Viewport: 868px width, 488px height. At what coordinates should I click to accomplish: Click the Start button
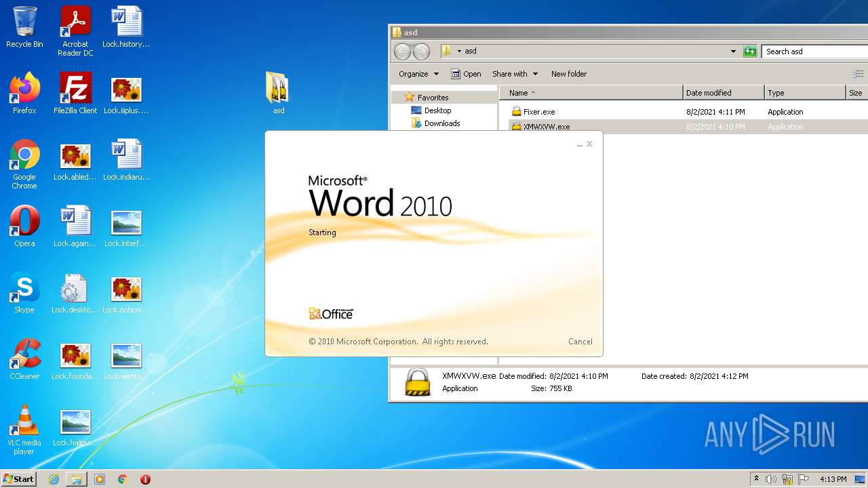point(19,479)
